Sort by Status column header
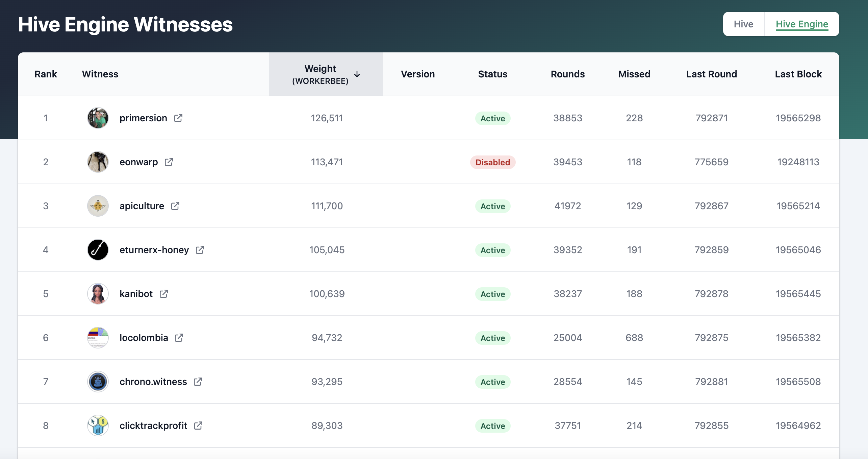The height and width of the screenshot is (459, 868). (x=493, y=74)
